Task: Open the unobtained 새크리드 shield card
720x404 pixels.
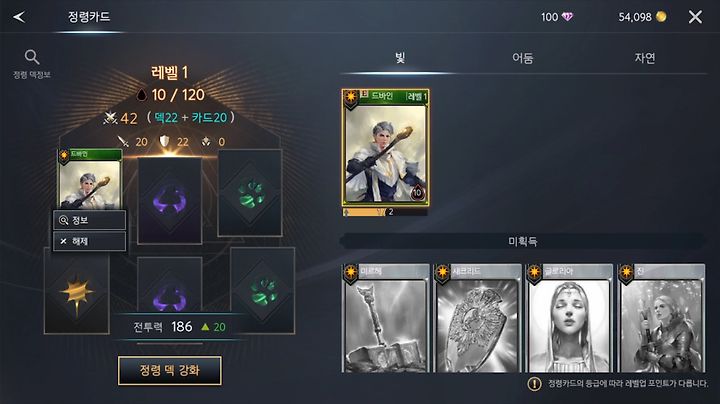Action: (x=478, y=318)
